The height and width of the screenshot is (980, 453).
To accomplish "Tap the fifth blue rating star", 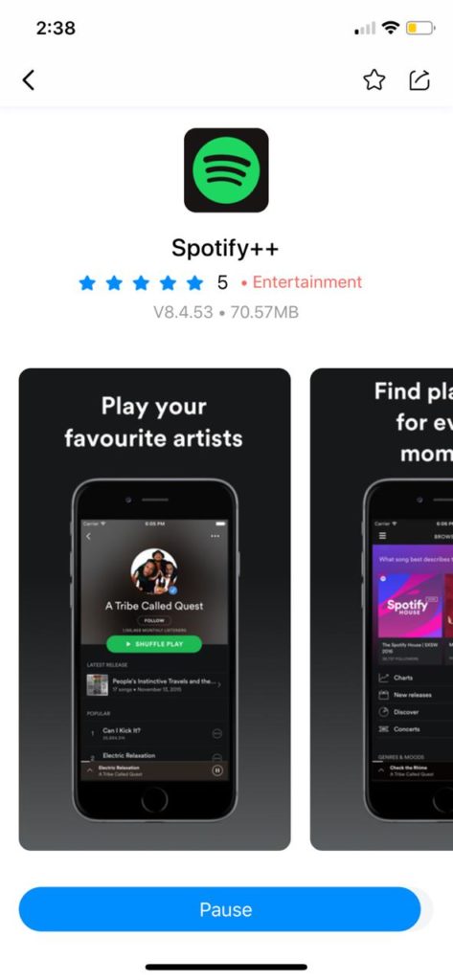I will tap(195, 283).
